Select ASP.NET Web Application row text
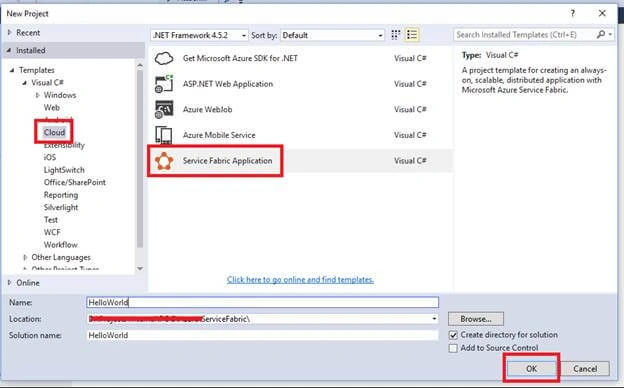 click(228, 84)
